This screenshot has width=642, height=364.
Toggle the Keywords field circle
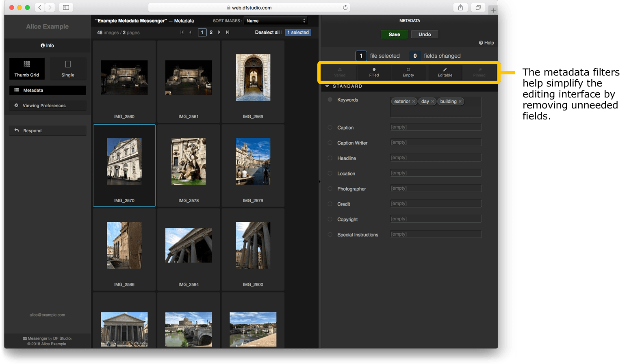coord(330,100)
